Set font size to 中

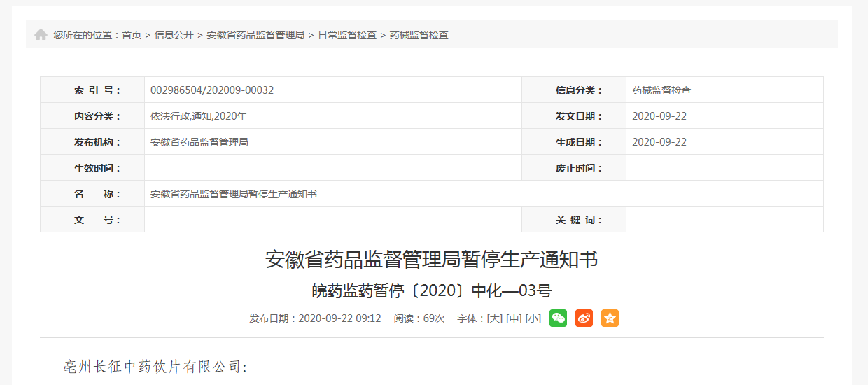click(x=514, y=318)
